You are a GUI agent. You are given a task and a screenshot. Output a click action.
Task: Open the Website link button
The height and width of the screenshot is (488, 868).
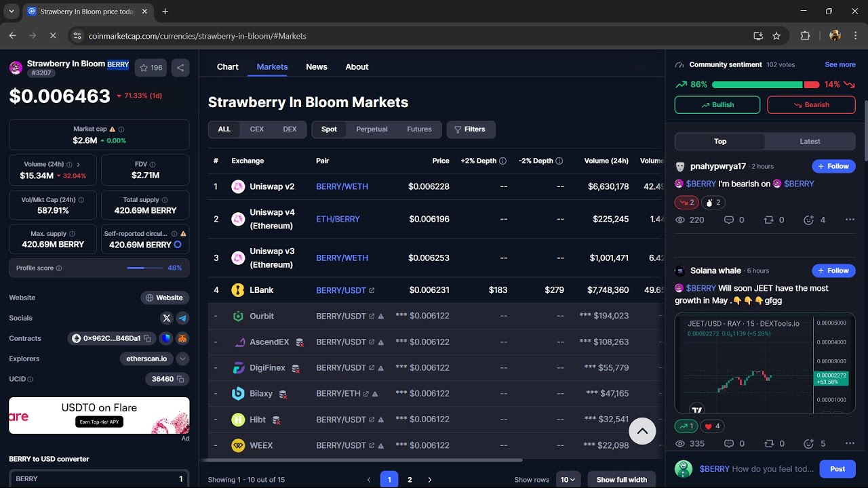tap(165, 298)
